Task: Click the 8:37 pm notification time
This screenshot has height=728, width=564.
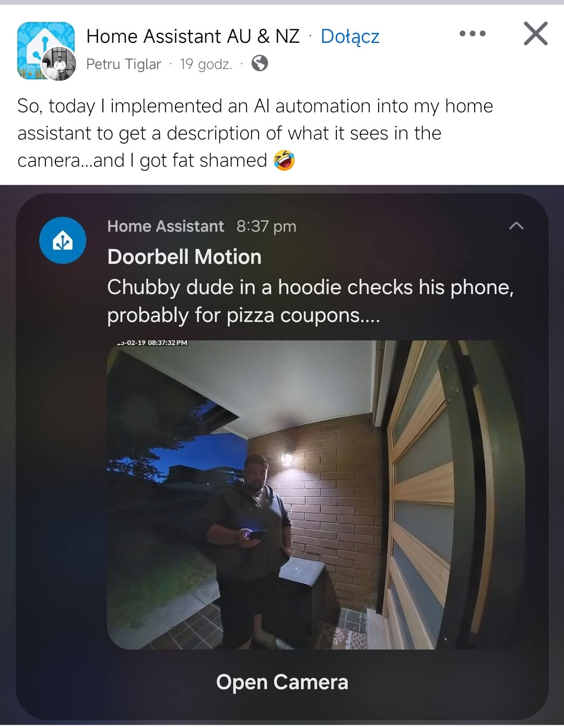Action: coord(266,226)
